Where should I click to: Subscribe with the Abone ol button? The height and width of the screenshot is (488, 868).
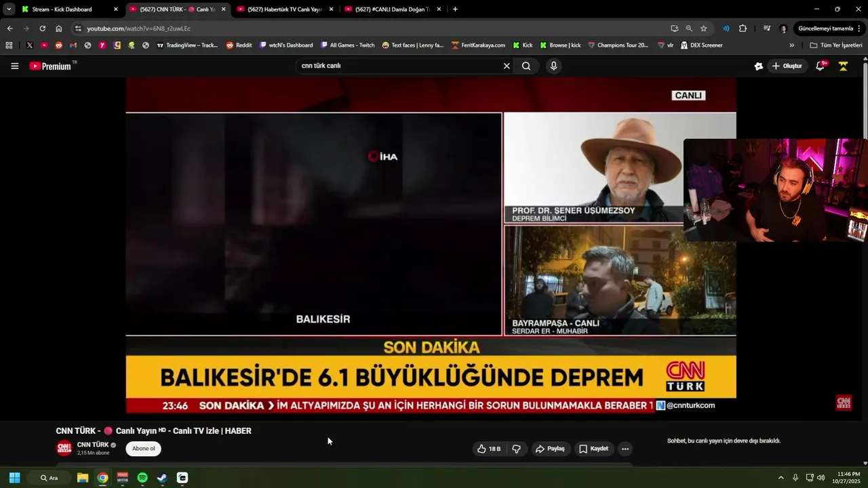(143, 449)
